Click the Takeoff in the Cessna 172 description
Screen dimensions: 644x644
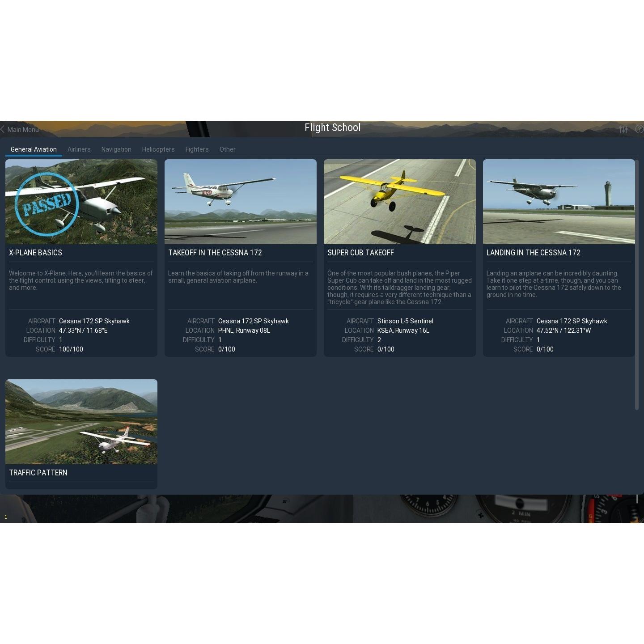tap(238, 277)
